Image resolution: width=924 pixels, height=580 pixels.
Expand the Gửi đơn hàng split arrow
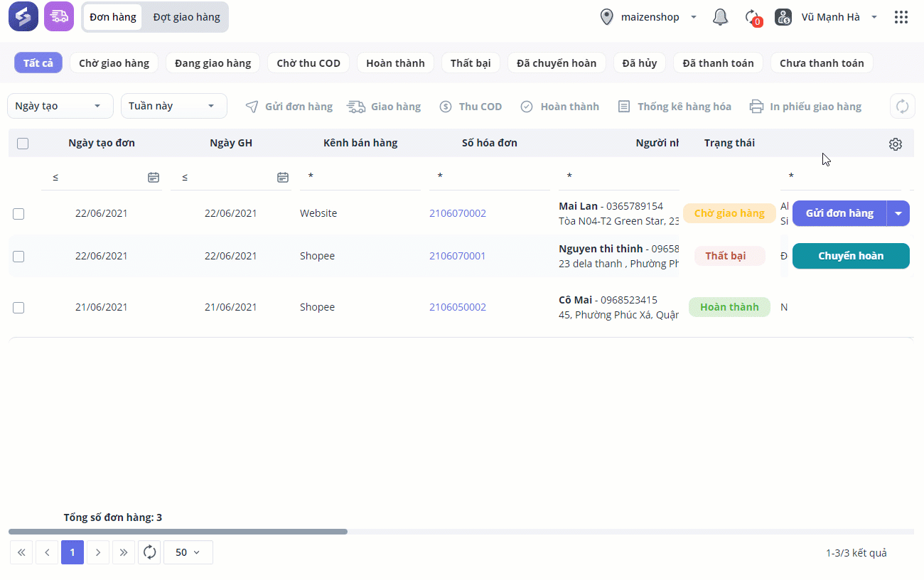[x=898, y=213]
